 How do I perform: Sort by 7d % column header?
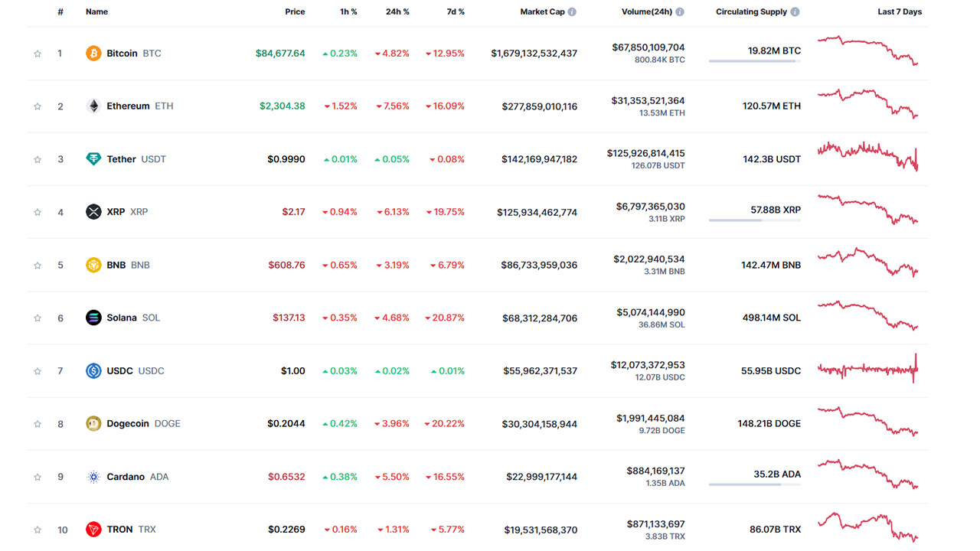coord(456,12)
